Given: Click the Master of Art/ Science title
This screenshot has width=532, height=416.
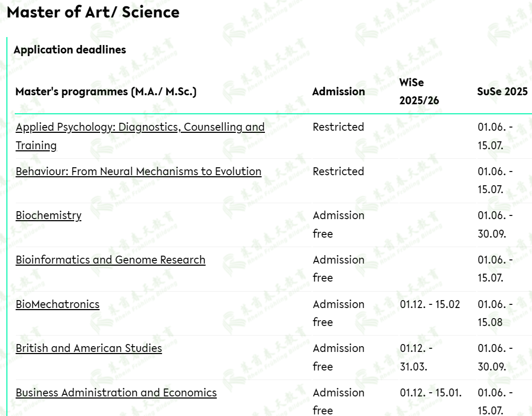Looking at the screenshot, I should point(93,12).
